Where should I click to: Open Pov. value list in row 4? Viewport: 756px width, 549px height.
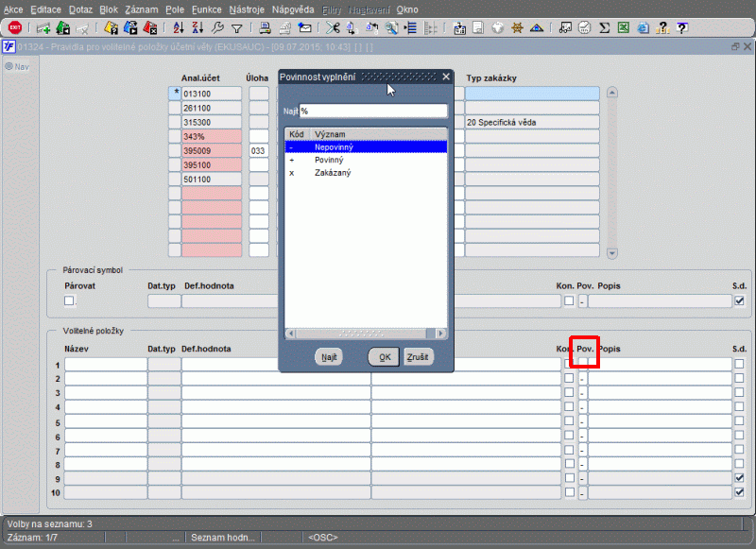pos(582,407)
